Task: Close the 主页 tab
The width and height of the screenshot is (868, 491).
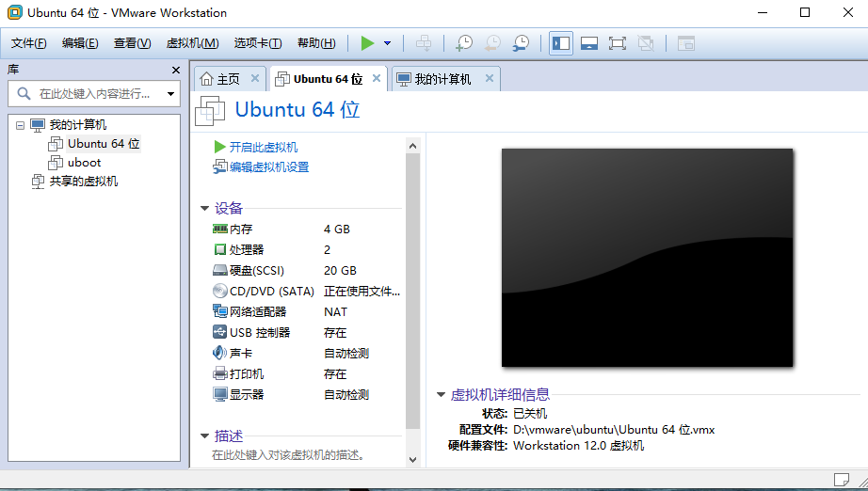Action: (254, 78)
